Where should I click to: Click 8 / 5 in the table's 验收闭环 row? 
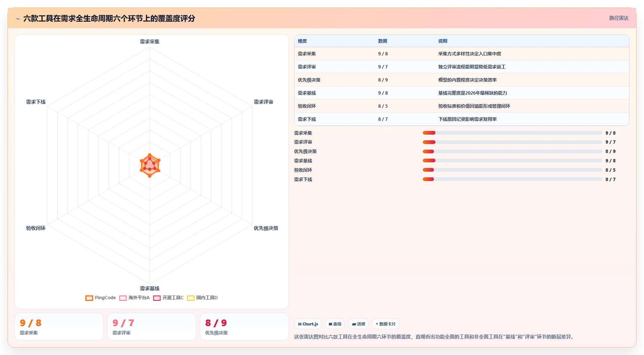point(383,106)
